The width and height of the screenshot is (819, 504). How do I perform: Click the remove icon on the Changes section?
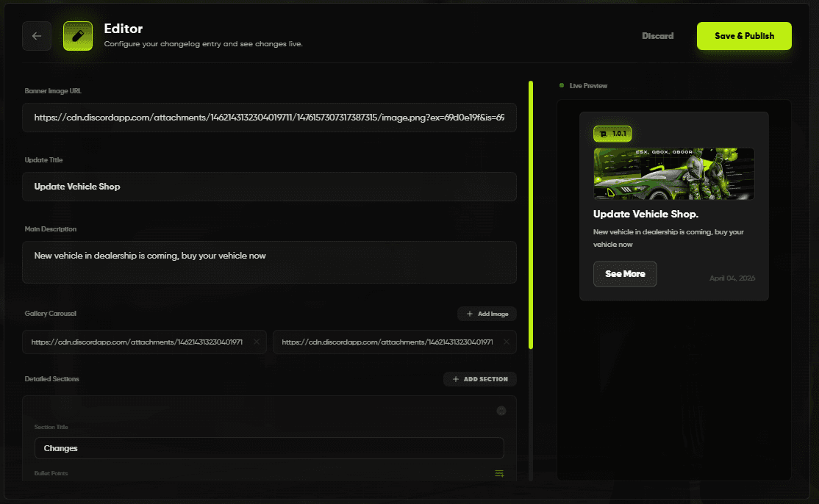coord(501,411)
